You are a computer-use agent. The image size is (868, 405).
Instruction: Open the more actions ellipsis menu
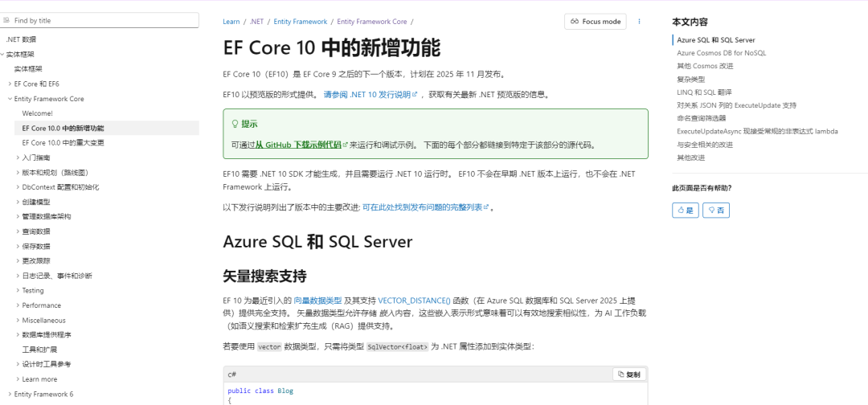(x=640, y=22)
